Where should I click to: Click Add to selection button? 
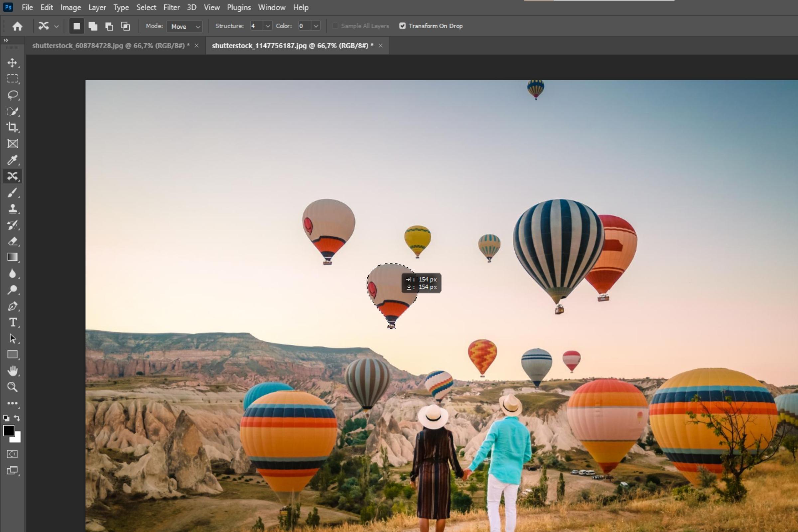[93, 26]
